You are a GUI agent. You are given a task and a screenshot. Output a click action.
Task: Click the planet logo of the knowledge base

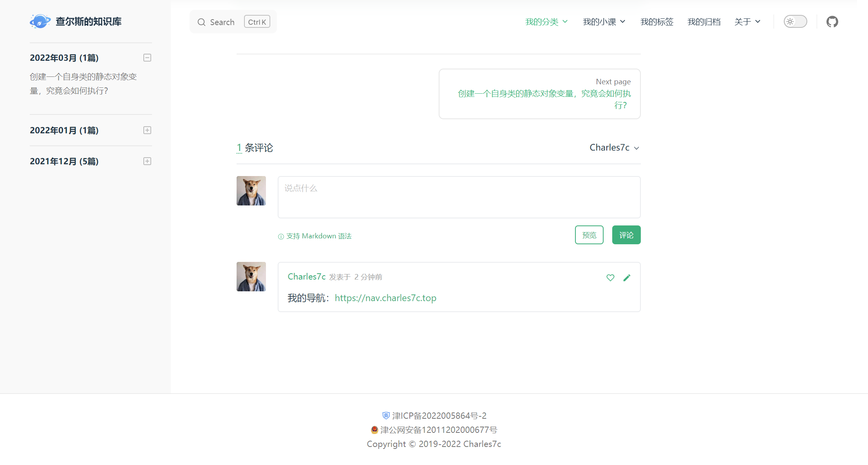tap(40, 21)
